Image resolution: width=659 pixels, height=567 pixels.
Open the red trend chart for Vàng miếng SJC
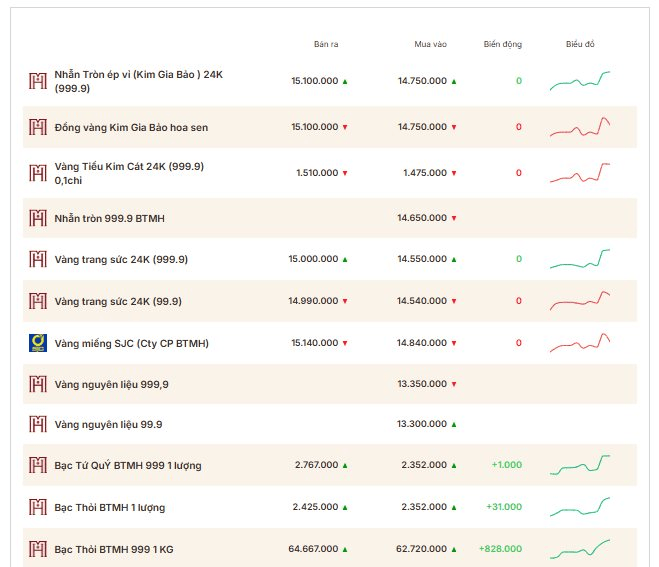(x=580, y=343)
